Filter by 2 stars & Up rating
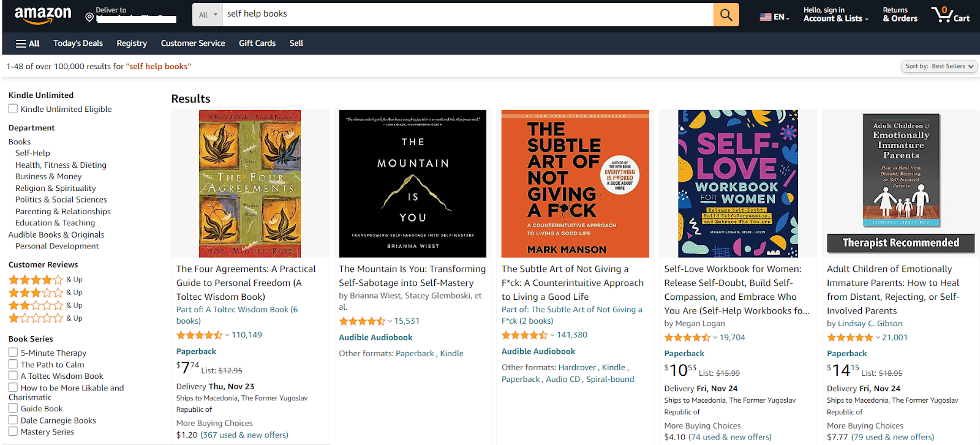The width and height of the screenshot is (980, 445). (x=36, y=305)
